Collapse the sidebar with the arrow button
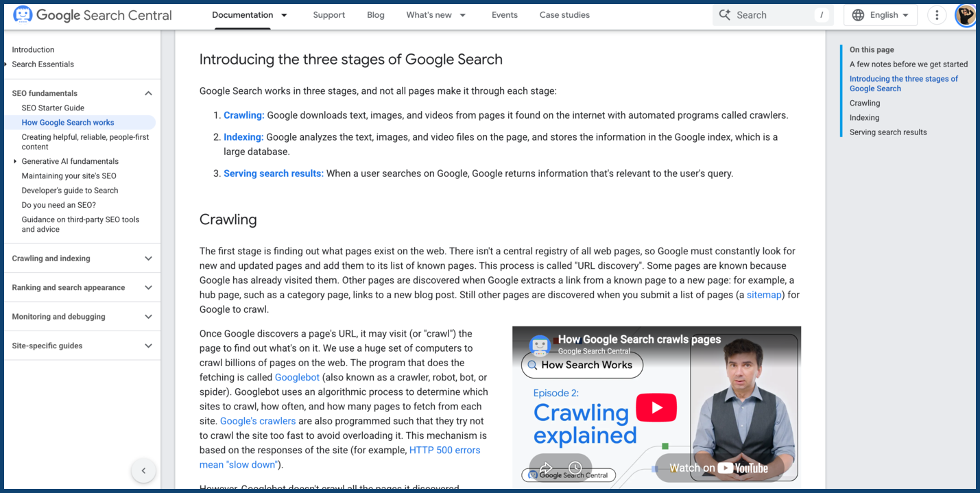980x493 pixels. click(x=143, y=470)
